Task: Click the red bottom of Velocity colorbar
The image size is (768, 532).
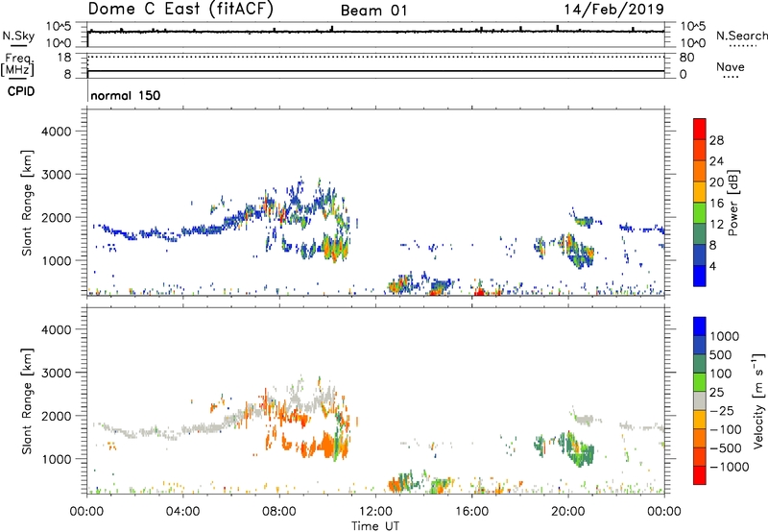Action: pyautogui.click(x=700, y=475)
